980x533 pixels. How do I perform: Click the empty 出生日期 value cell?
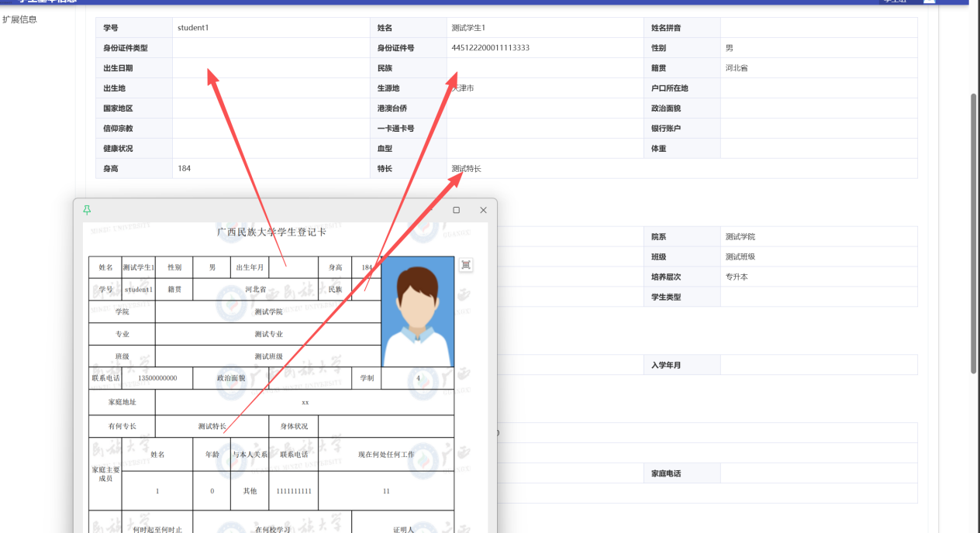(x=270, y=68)
